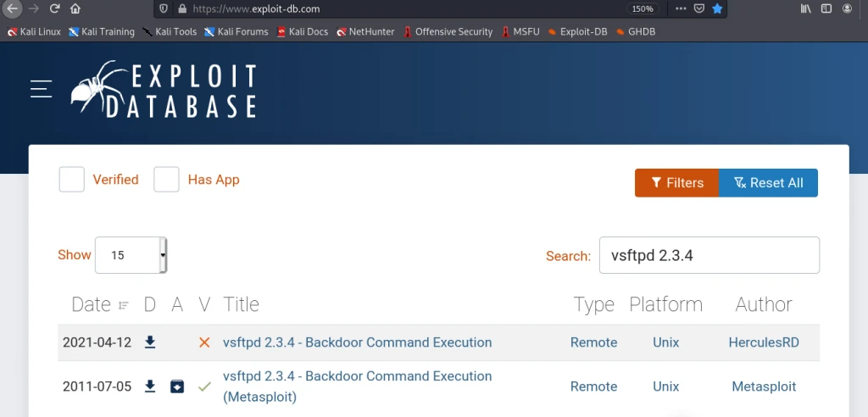Click the unverified X mark on the 2021-04-12 row
The width and height of the screenshot is (868, 417).
[204, 342]
